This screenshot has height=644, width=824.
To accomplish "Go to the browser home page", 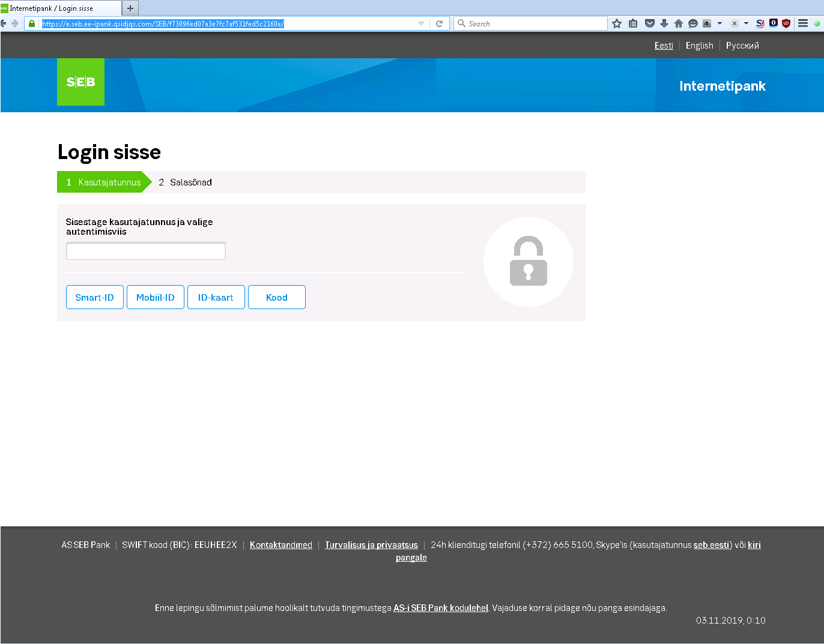I will coord(679,23).
